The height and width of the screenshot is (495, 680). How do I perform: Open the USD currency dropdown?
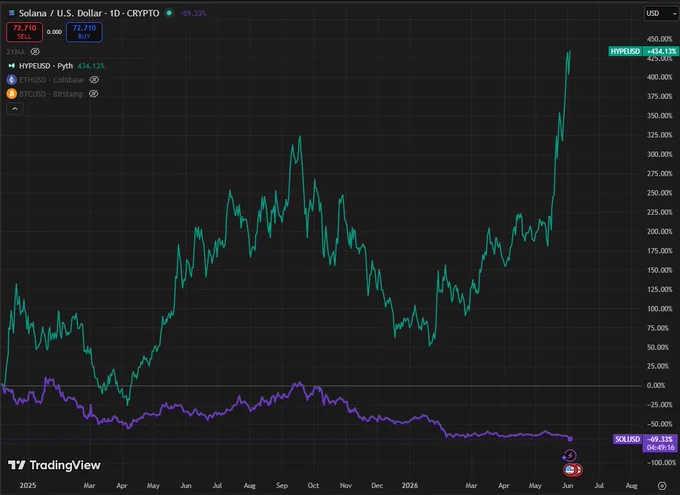pos(661,13)
